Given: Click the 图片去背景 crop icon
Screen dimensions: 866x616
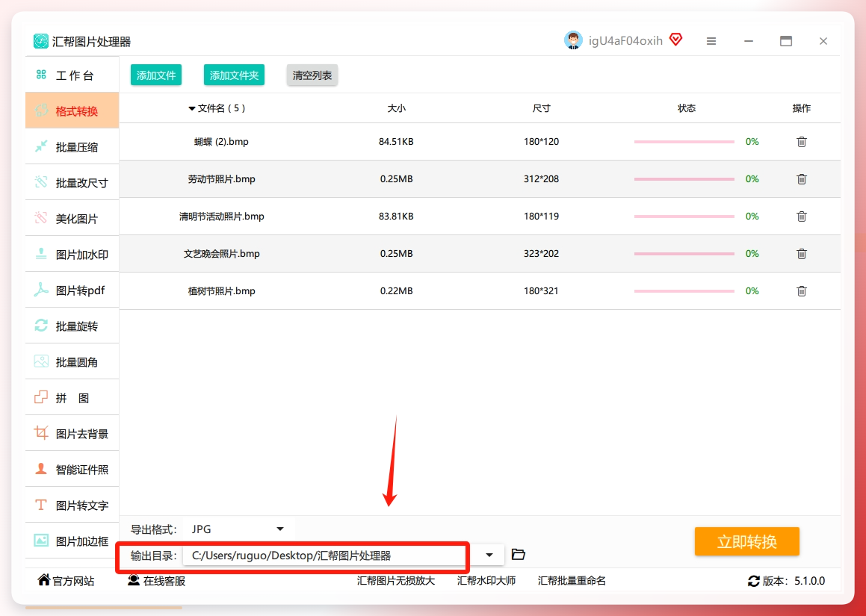Looking at the screenshot, I should pos(41,433).
